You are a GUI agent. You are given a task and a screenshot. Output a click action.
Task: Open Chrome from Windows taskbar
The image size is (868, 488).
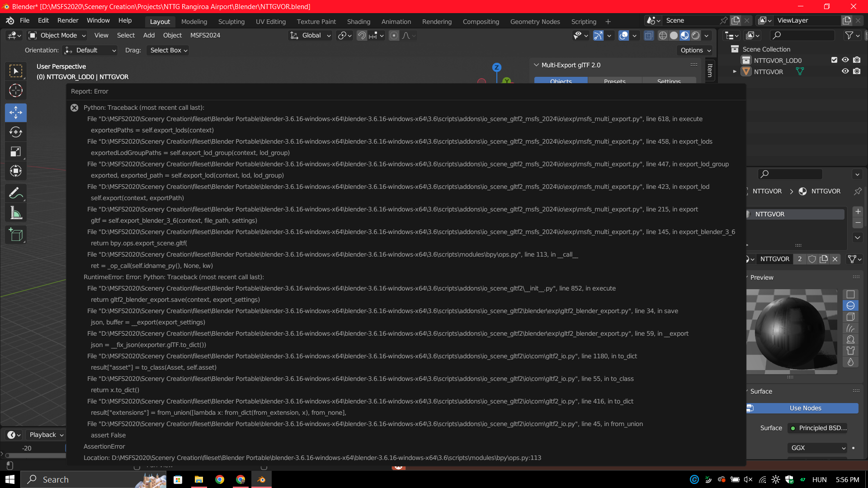[x=220, y=479]
